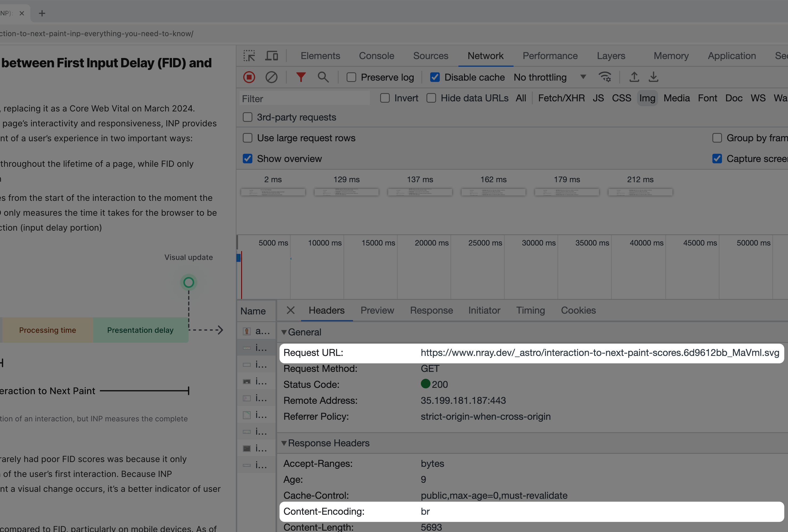
Task: Select the 137 ms screenshot thumbnail
Action: [x=420, y=192]
